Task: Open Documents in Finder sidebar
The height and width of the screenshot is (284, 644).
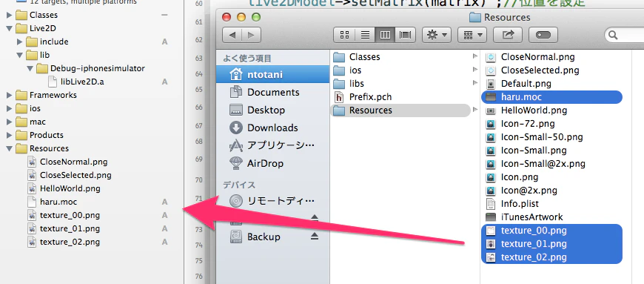Action: (x=272, y=92)
